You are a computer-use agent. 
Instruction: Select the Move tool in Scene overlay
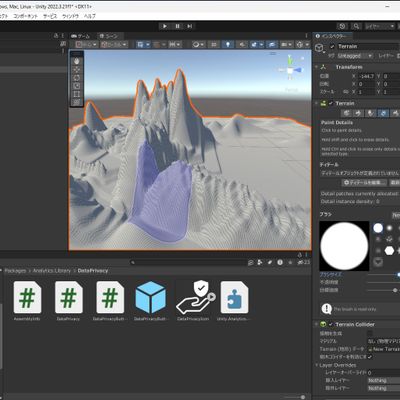[x=77, y=69]
